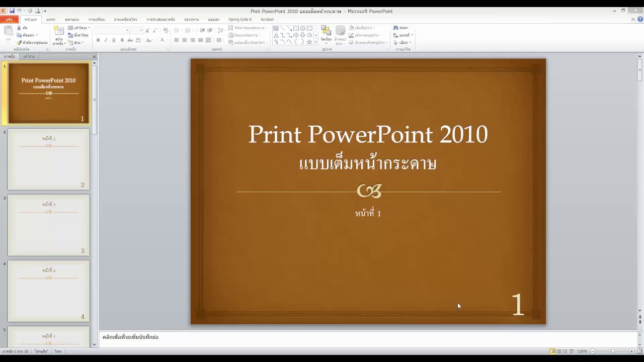Select the oval shape in shapes gallery

coord(302,29)
